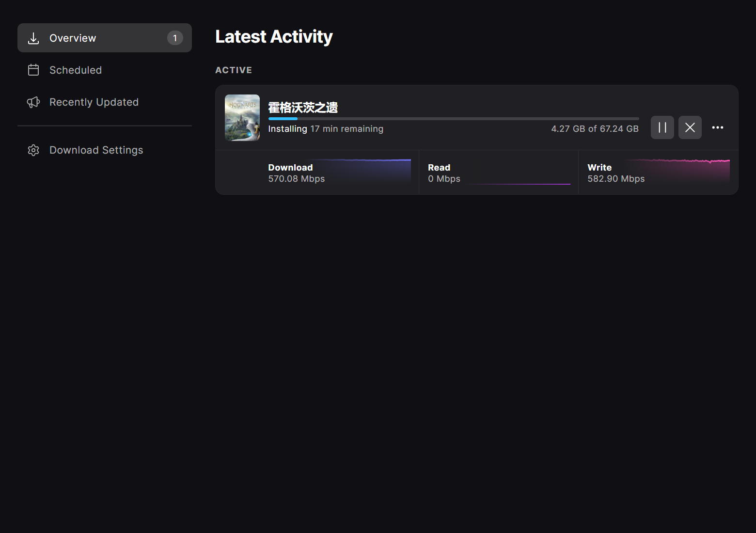Click the Download Settings gear icon

[33, 150]
